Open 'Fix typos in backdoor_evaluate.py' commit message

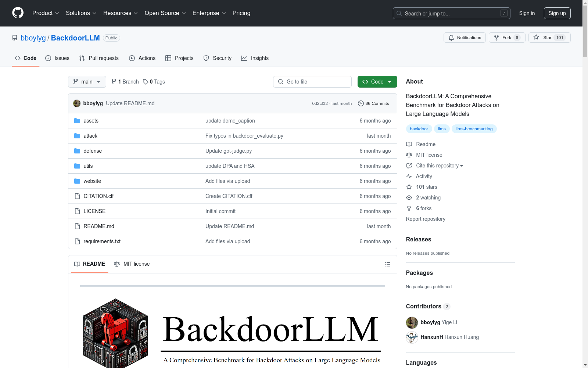(x=244, y=136)
